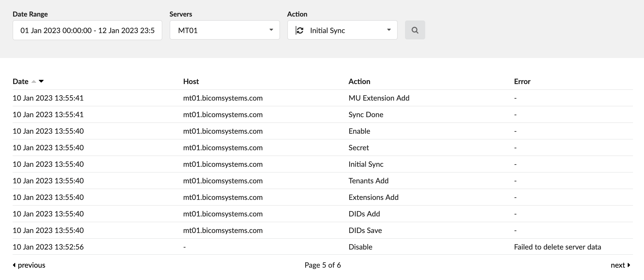Viewport: 644px width, 280px height.
Task: Select the Enable action cell
Action: pyautogui.click(x=359, y=131)
